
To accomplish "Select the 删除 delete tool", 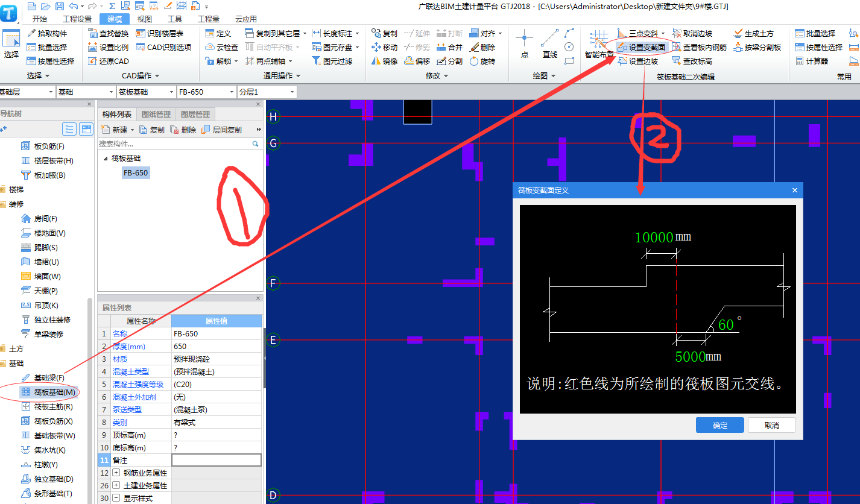I will point(482,47).
